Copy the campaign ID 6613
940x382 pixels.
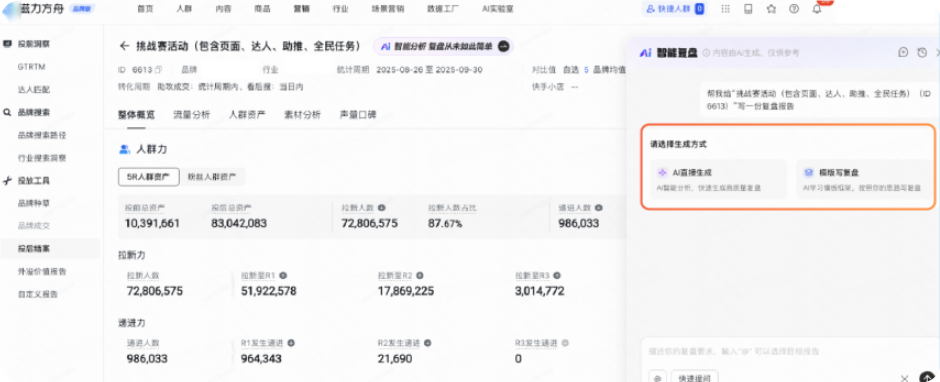pyautogui.click(x=159, y=70)
